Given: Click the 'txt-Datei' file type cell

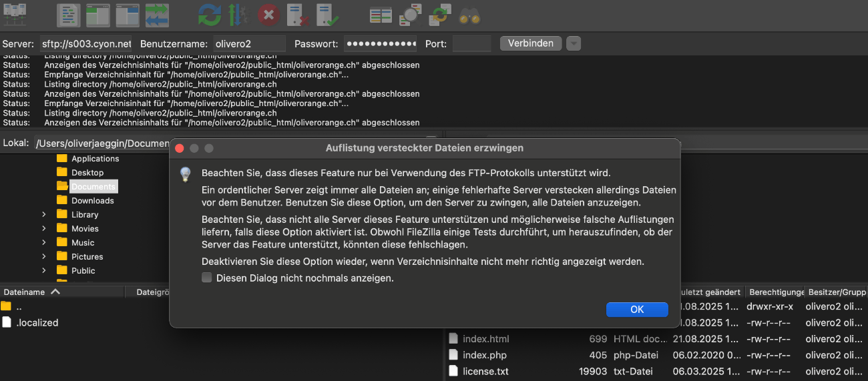Looking at the screenshot, I should point(633,371).
